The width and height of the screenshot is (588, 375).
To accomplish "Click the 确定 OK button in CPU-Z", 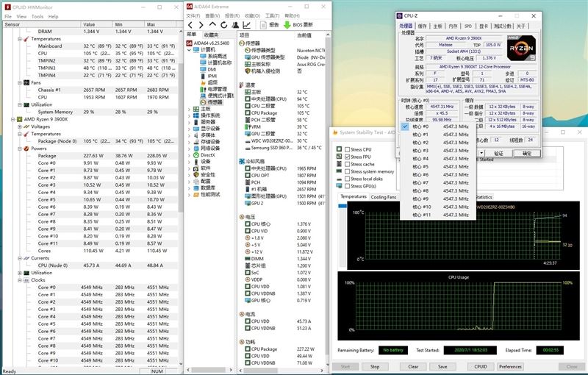I will tap(526, 153).
